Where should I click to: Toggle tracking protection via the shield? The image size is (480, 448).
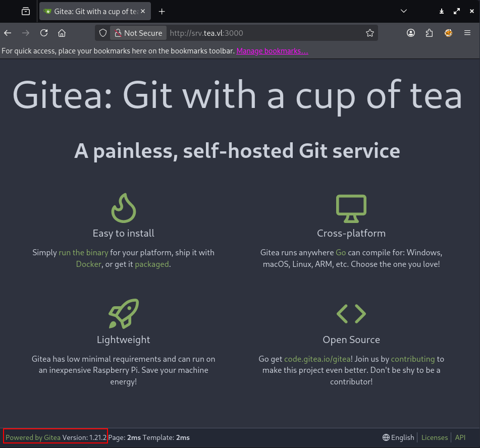click(102, 33)
